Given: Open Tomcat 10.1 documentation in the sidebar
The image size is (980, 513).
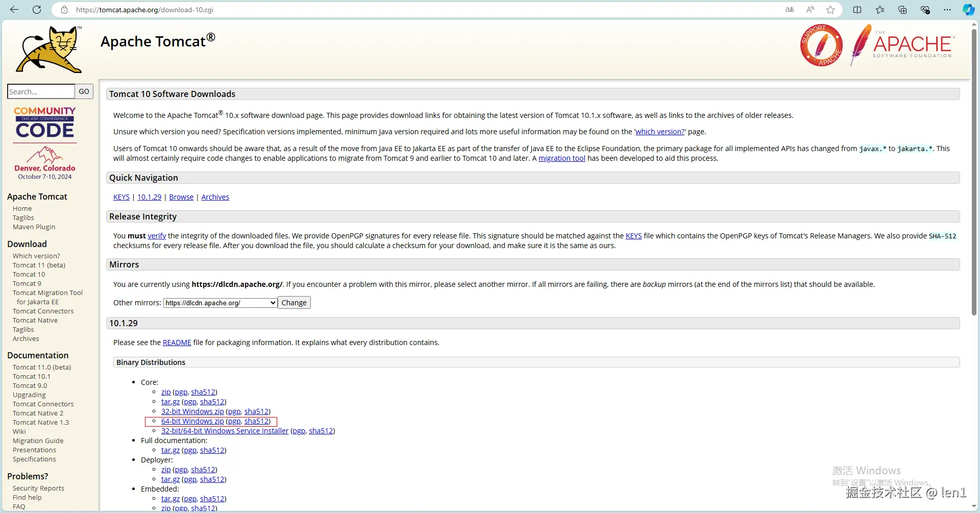Looking at the screenshot, I should [32, 377].
